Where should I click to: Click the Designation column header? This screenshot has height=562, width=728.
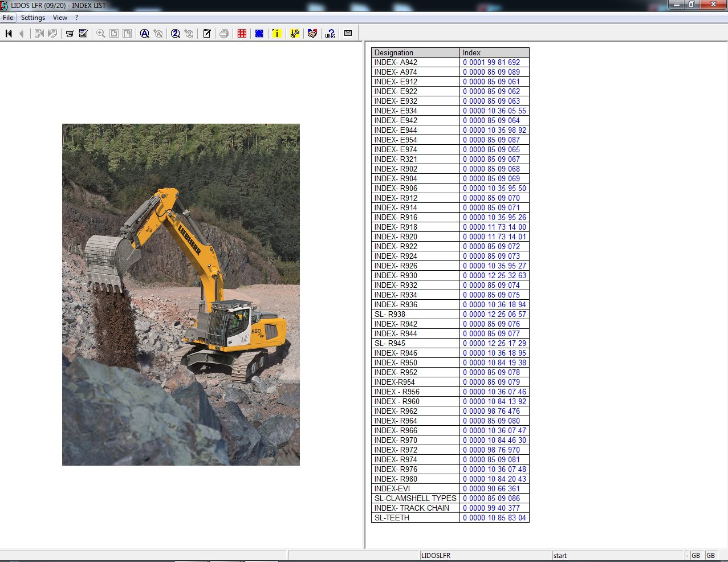point(416,52)
